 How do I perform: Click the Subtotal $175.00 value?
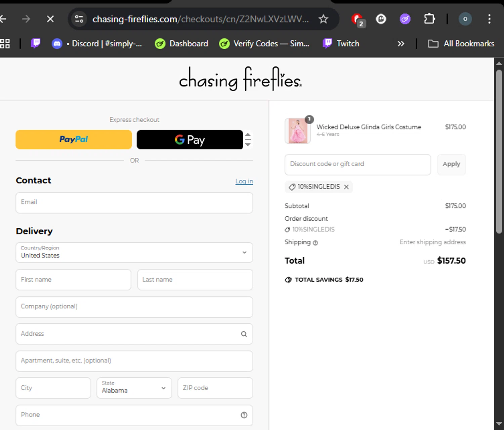[x=455, y=206]
